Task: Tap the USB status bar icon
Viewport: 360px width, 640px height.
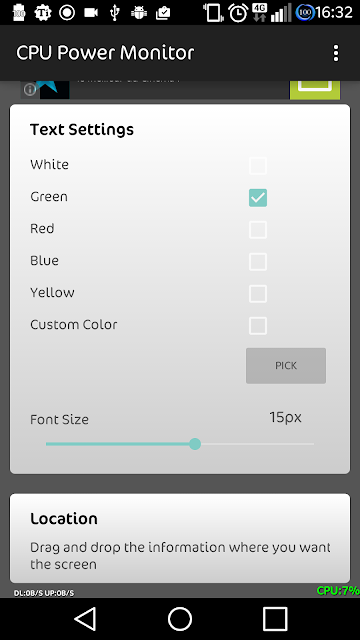Action: click(x=115, y=13)
